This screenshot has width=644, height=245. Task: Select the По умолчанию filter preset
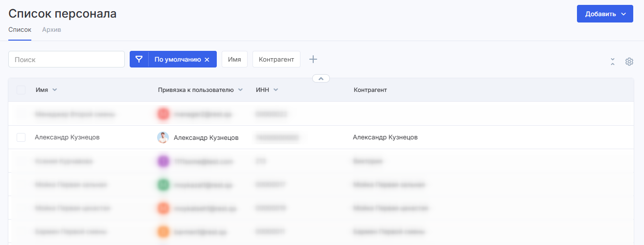coord(177,60)
